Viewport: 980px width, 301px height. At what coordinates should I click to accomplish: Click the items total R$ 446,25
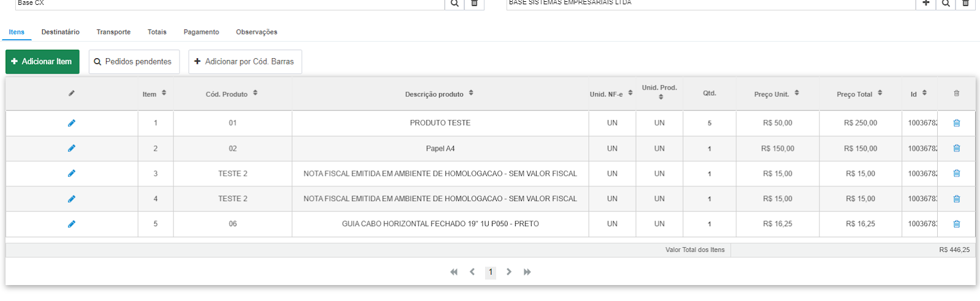954,250
